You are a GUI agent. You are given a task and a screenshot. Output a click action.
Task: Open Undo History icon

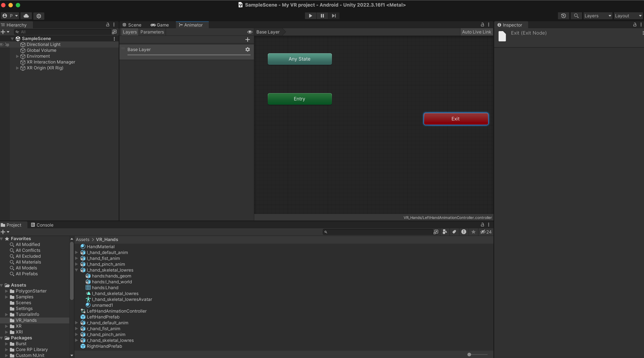[x=563, y=16]
